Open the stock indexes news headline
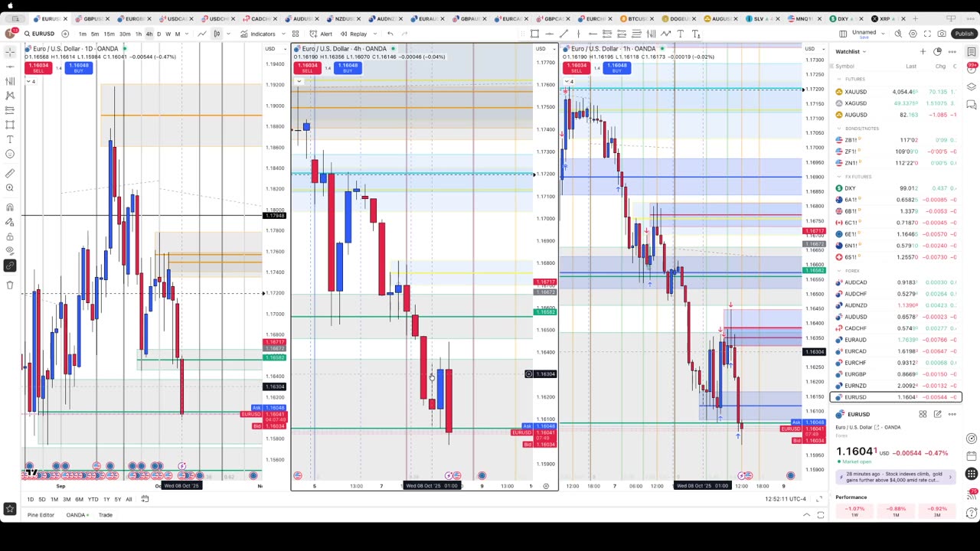The height and width of the screenshot is (551, 980). 894,477
